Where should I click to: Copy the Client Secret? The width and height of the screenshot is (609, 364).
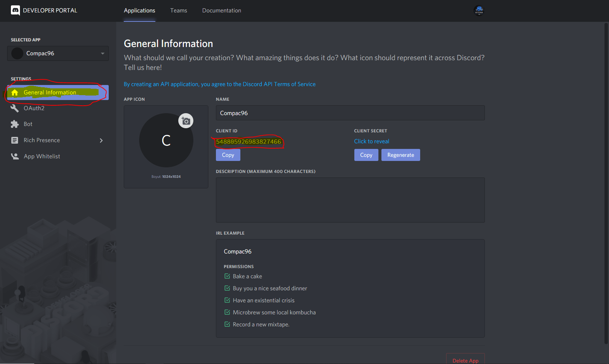[x=366, y=155]
